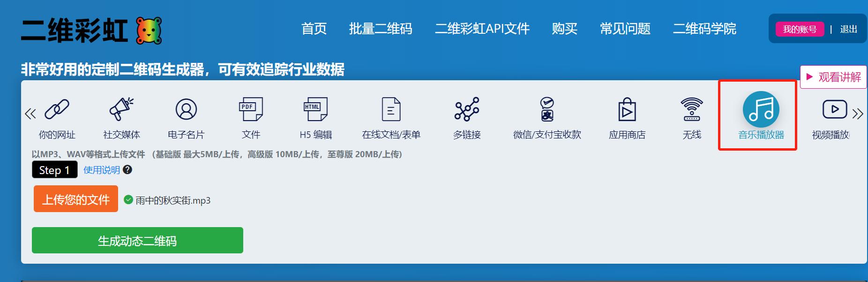The height and width of the screenshot is (282, 868).
Task: Select the online document/form icon
Action: click(391, 110)
